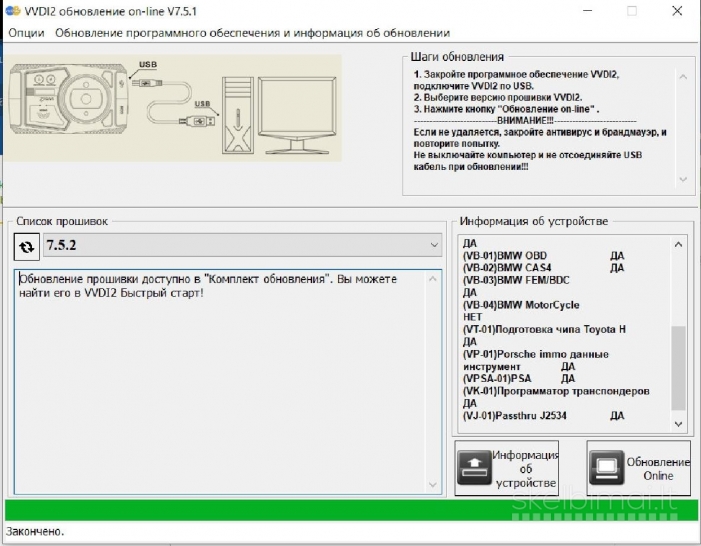The width and height of the screenshot is (701, 546).
Task: Click the VVDI2 USB connection diagram image
Action: 172,108
